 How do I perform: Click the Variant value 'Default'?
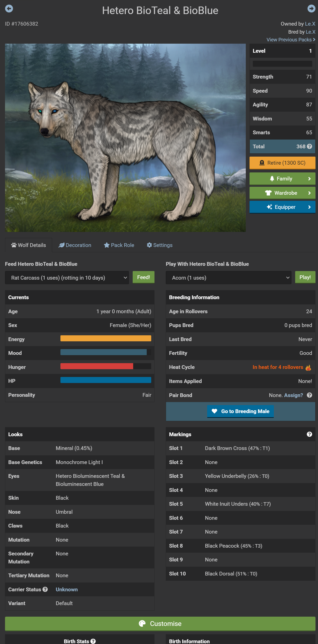point(64,603)
